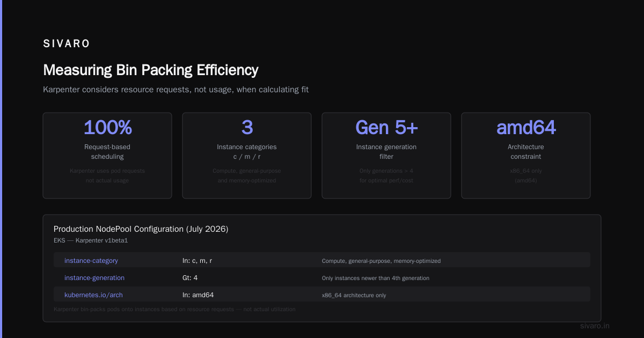
Task: Click 'Compute, general-purpose and memory-optimized' card note
Action: click(x=247, y=175)
